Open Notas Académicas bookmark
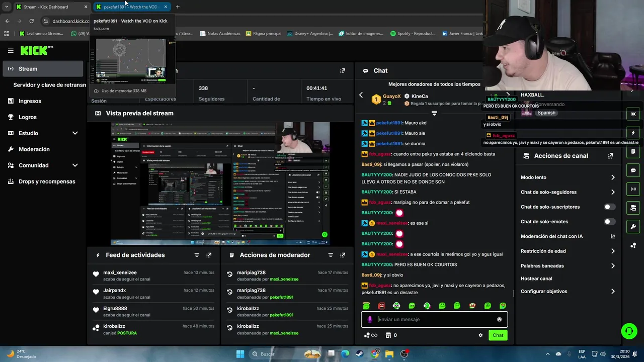Image resolution: width=644 pixels, height=362 pixels. pyautogui.click(x=220, y=34)
